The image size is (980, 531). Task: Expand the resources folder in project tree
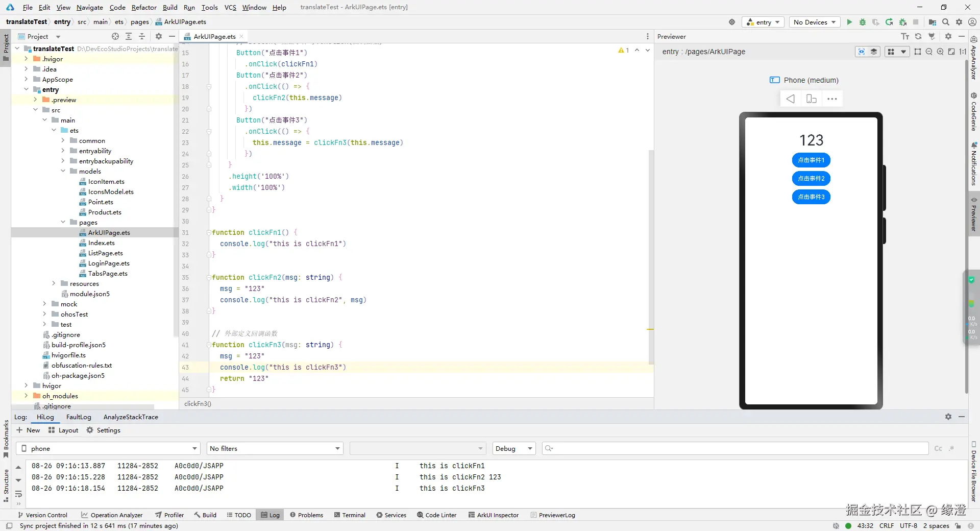(54, 283)
